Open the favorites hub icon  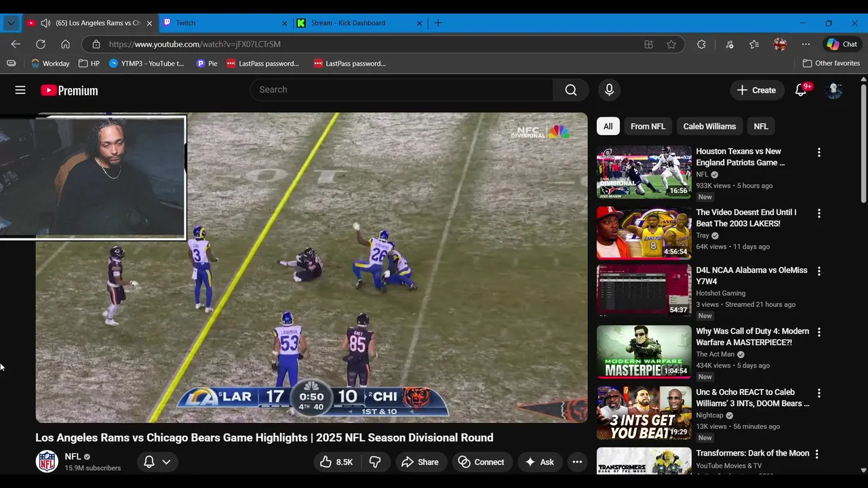coord(754,44)
